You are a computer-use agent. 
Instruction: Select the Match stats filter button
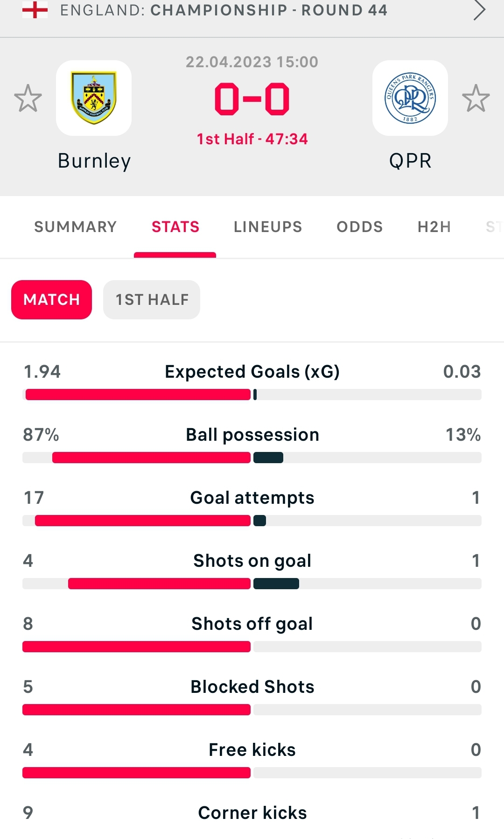51,300
